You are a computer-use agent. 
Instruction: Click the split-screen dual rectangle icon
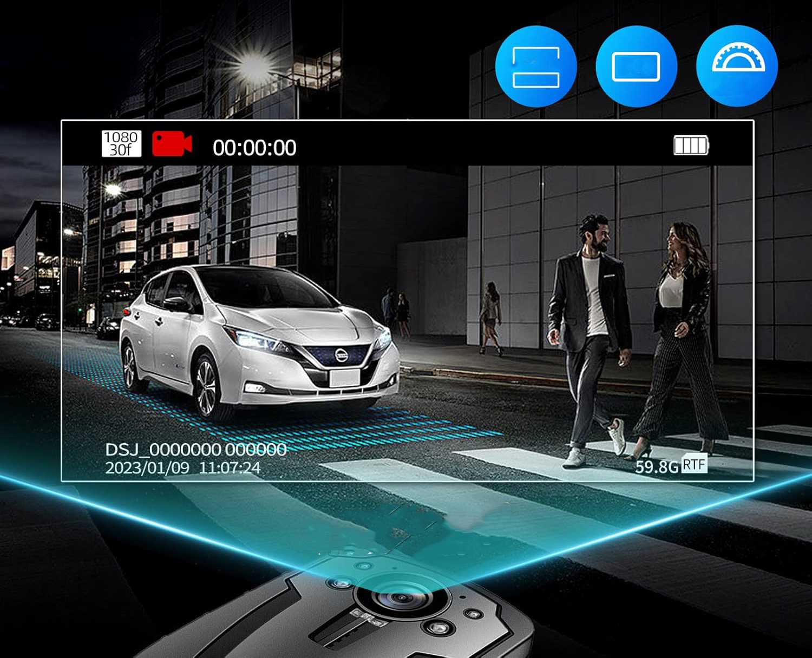click(x=535, y=67)
